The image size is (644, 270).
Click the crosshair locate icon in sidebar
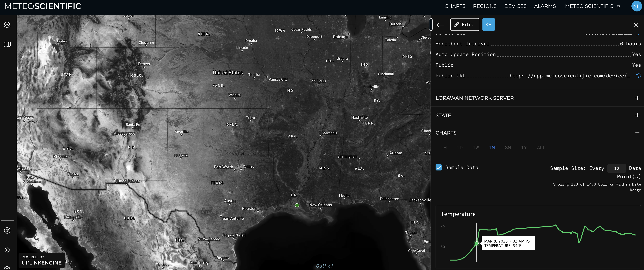tap(7, 250)
